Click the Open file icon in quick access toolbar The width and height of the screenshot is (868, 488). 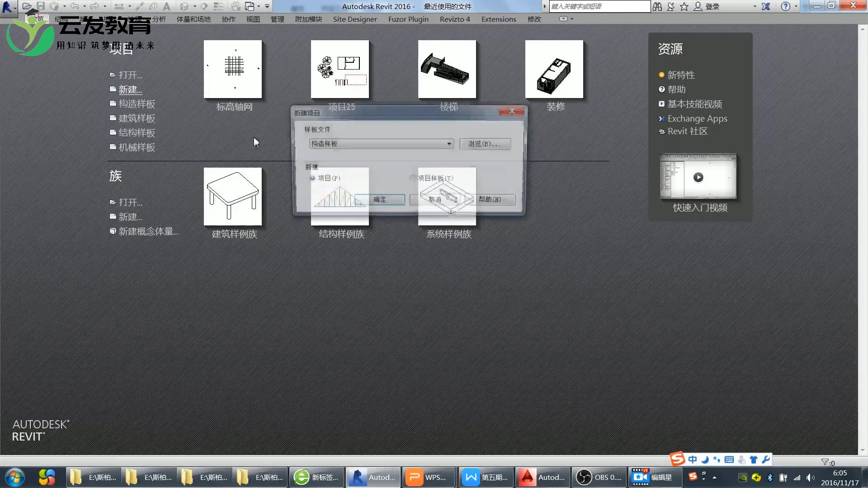27,6
